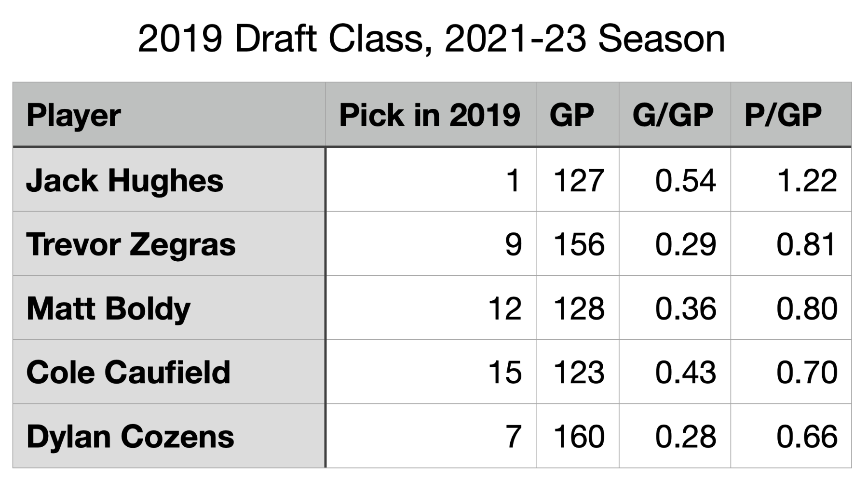Click the G/GP column header

tap(673, 115)
